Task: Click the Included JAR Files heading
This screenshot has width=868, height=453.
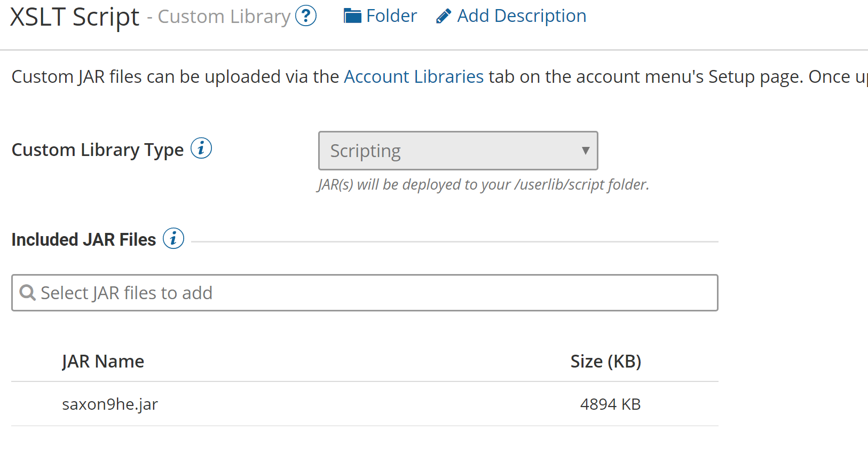Action: pyautogui.click(x=84, y=240)
